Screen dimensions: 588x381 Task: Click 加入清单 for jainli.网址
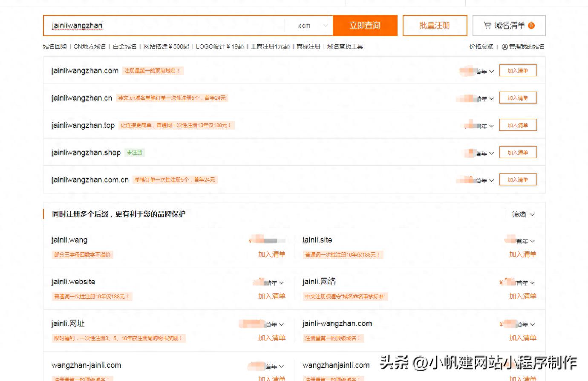[272, 338]
